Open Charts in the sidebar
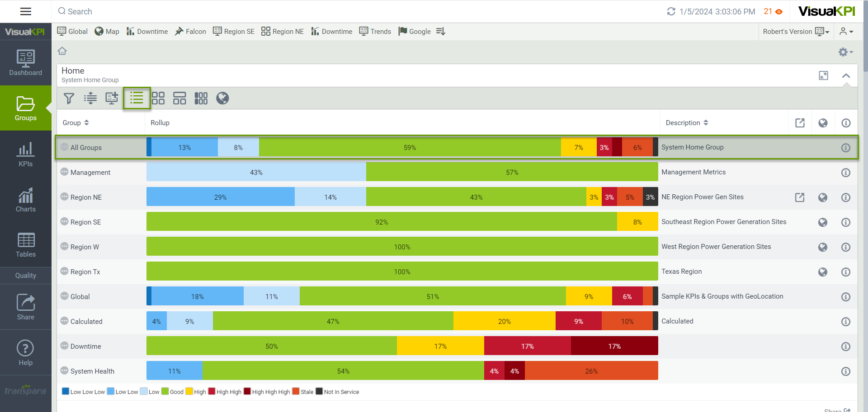 pos(26,200)
